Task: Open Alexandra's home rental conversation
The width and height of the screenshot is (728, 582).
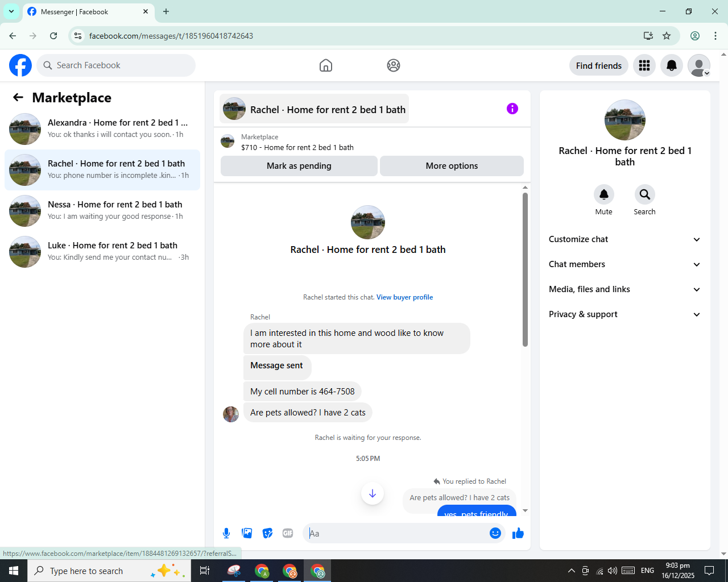Action: tap(102, 129)
